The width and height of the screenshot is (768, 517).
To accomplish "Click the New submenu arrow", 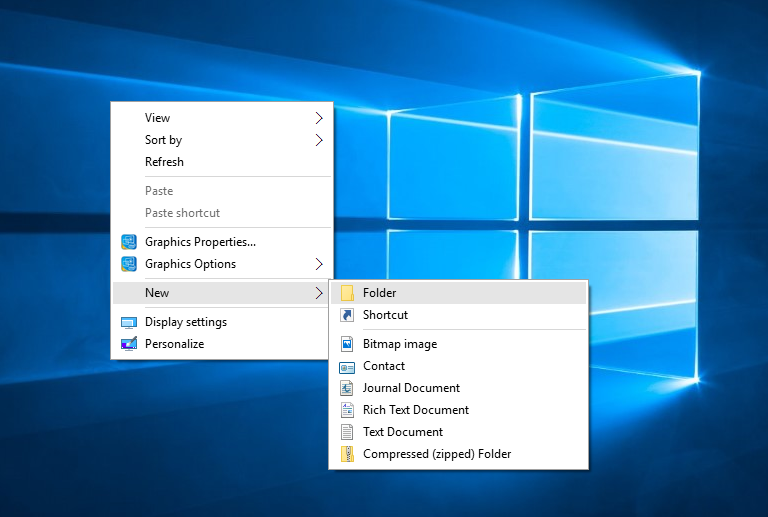I will [319, 293].
